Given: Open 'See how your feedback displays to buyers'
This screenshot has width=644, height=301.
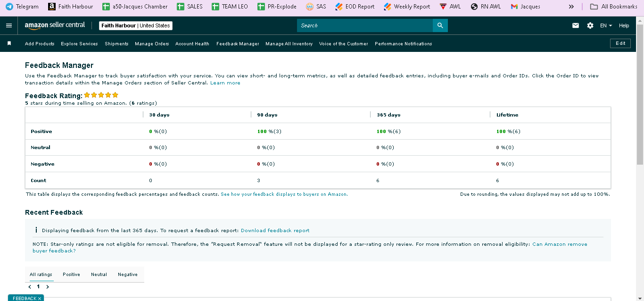Looking at the screenshot, I should 284,194.
